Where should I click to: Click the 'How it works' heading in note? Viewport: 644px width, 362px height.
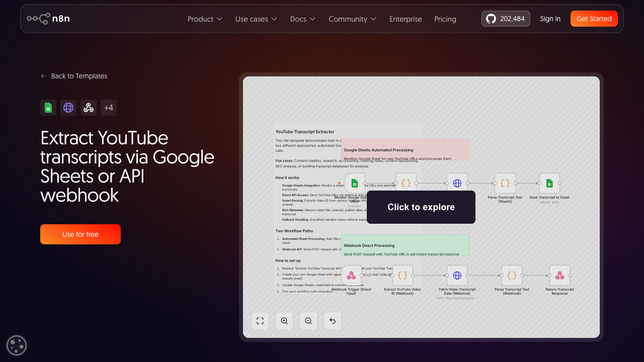(x=287, y=177)
